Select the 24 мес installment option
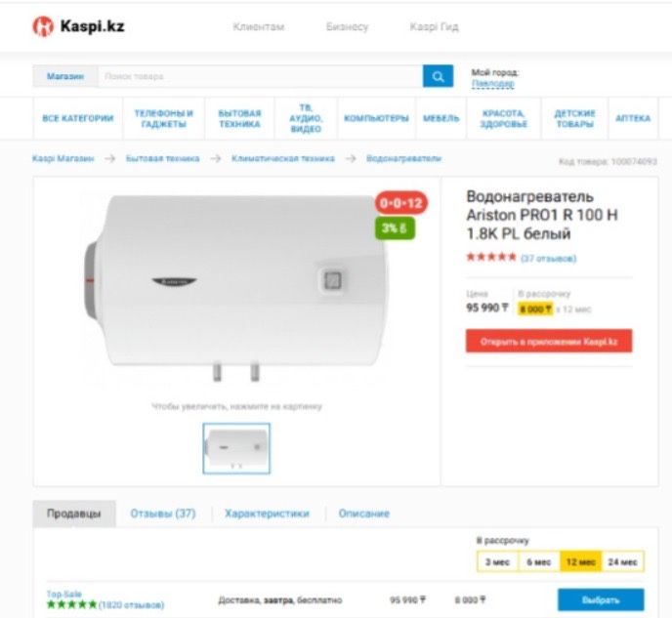The width and height of the screenshot is (672, 618). (x=622, y=562)
